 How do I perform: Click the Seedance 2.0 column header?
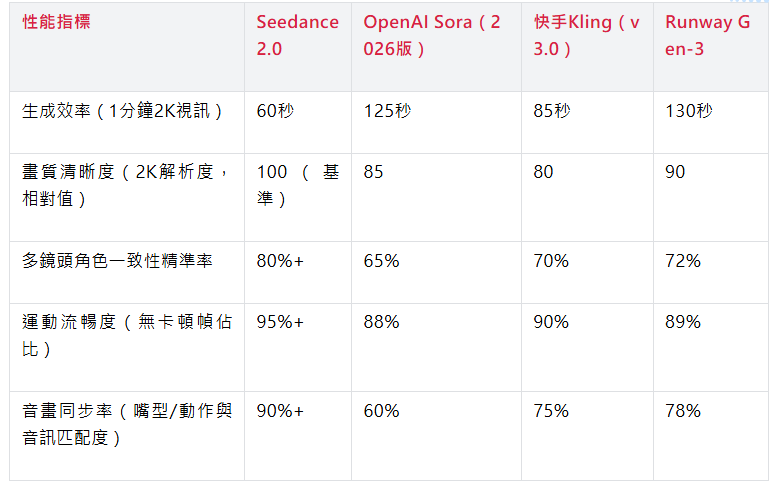coord(297,35)
